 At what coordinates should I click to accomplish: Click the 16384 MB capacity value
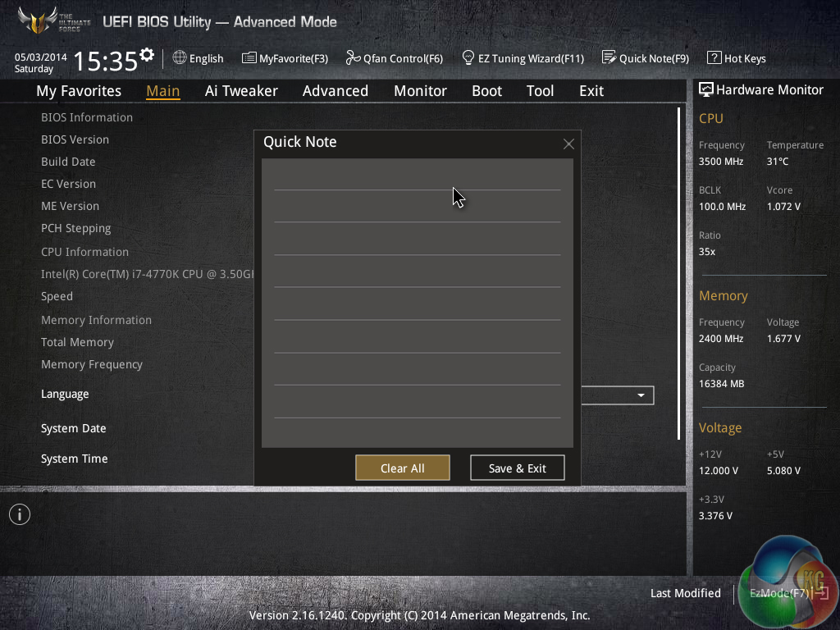coord(721,384)
